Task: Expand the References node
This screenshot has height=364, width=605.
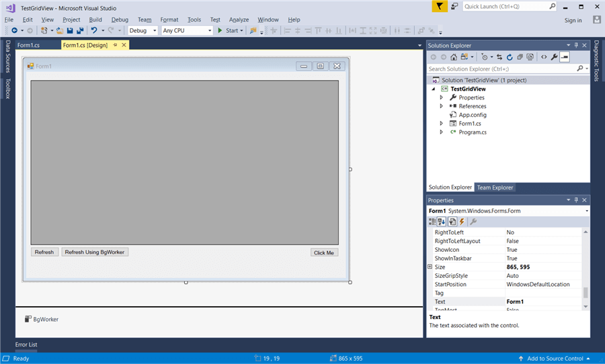Action: click(442, 106)
